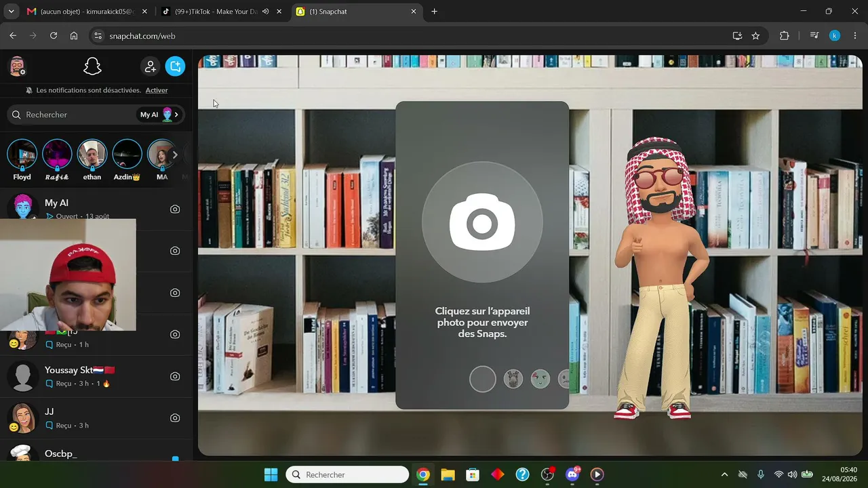
Task: Click the microphone icon in the system tray
Action: point(761,474)
